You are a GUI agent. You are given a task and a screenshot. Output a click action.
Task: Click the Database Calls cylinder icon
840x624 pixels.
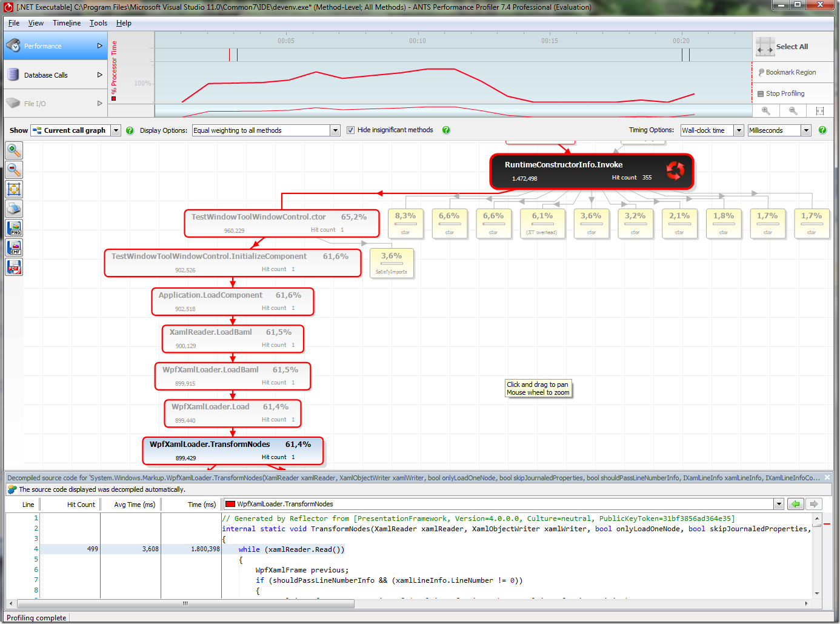point(13,75)
